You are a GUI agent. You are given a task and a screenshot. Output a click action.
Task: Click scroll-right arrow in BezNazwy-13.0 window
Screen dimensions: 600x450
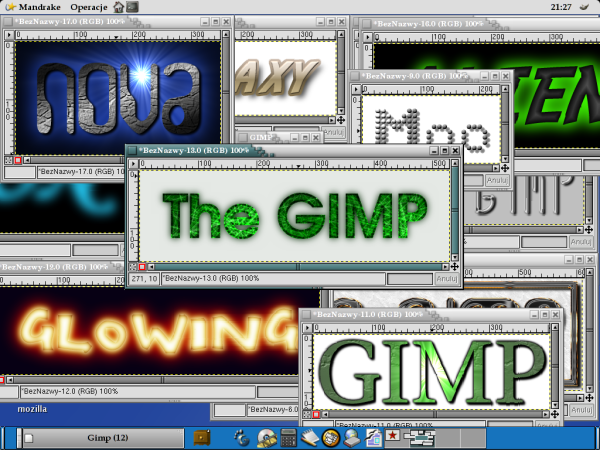click(x=445, y=267)
